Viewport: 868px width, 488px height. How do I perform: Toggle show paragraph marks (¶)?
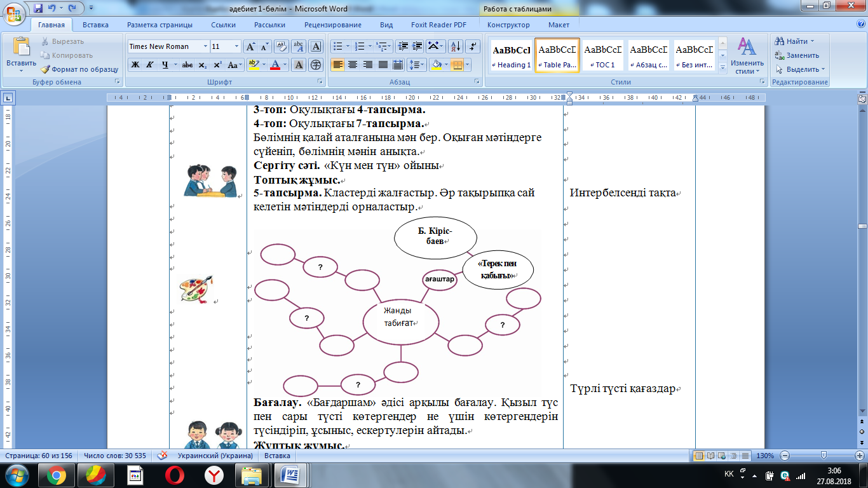(x=472, y=46)
